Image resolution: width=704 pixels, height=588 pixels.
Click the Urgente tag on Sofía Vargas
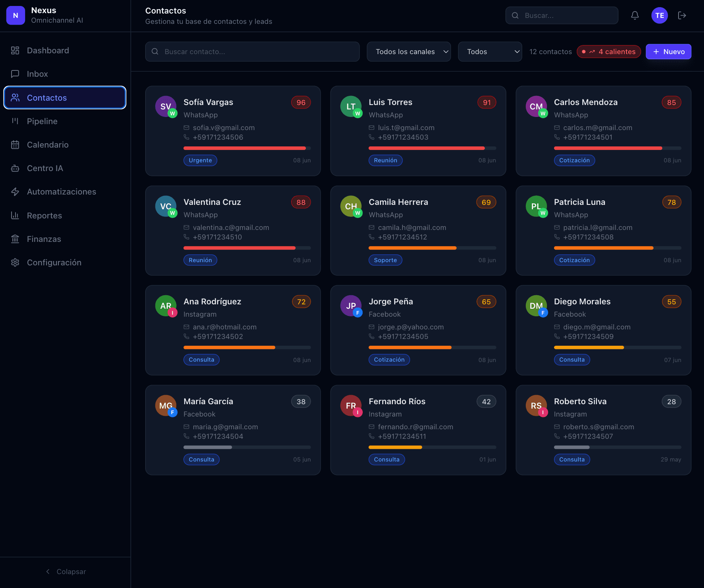coord(200,160)
